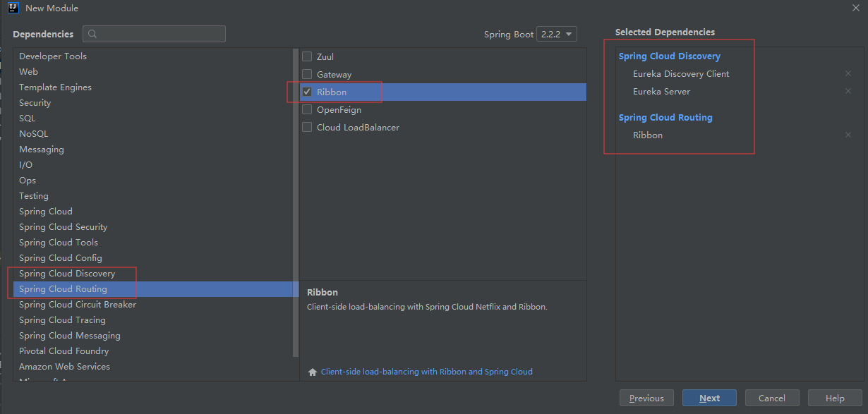This screenshot has width=868, height=414.
Task: Click the Previous button
Action: point(646,398)
